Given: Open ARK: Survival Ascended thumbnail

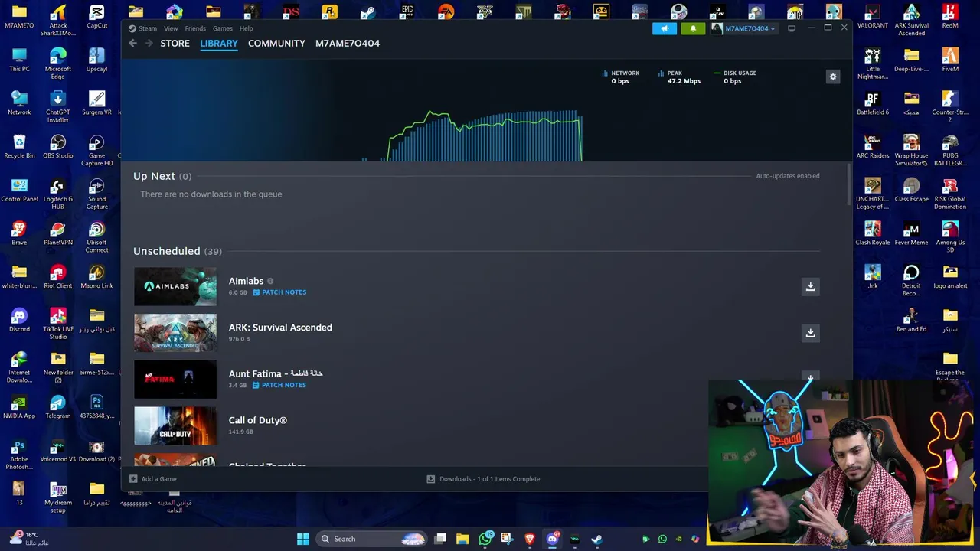Looking at the screenshot, I should click(175, 333).
